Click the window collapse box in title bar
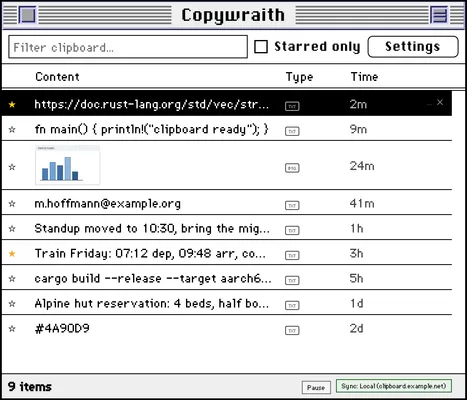Image resolution: width=467 pixels, height=400 pixels. [x=439, y=15]
